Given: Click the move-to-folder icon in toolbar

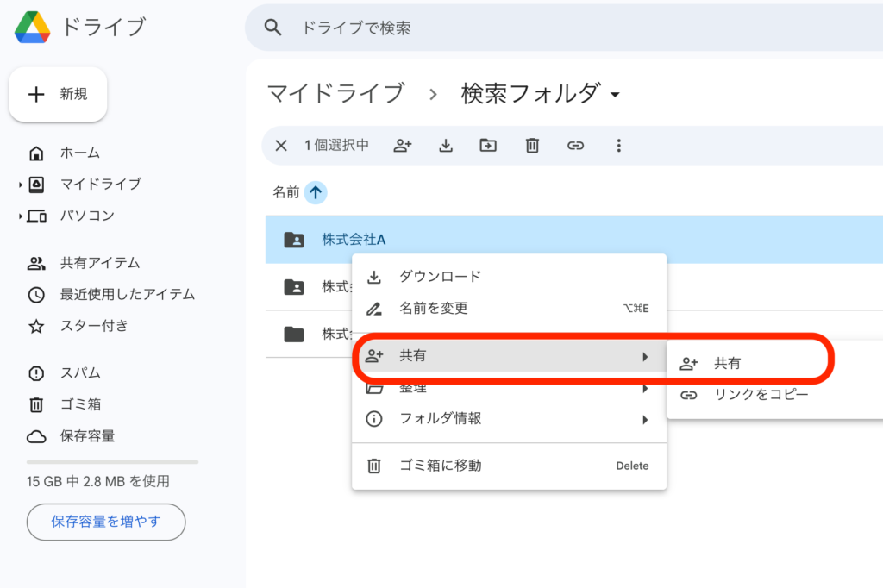Looking at the screenshot, I should 489,146.
